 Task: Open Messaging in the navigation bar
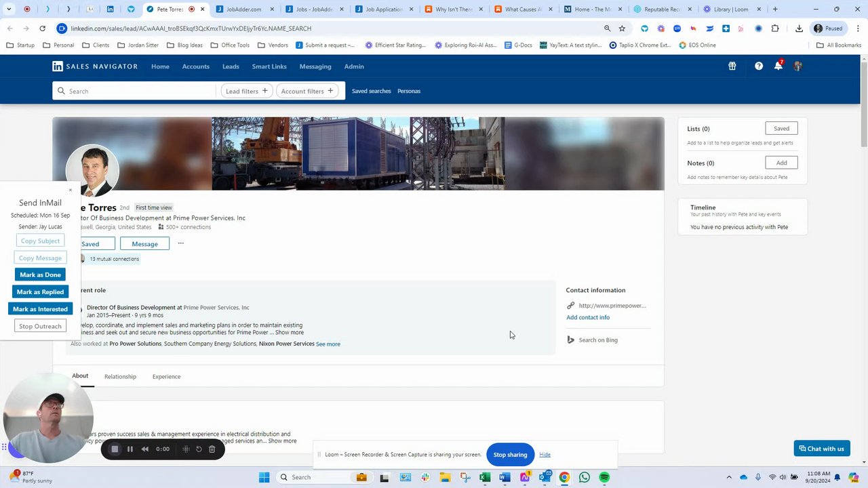tap(315, 66)
